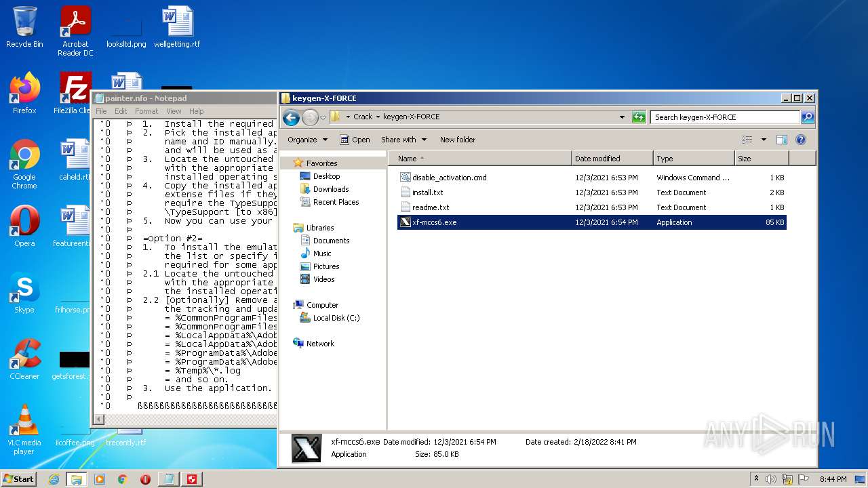Open the Start menu
This screenshot has width=868, height=488.
19,479
